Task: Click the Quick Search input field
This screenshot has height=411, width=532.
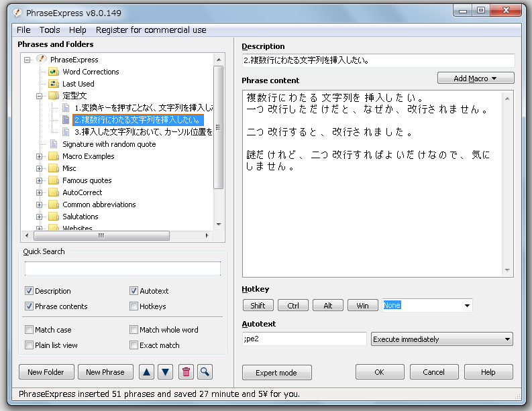Action: [123, 268]
